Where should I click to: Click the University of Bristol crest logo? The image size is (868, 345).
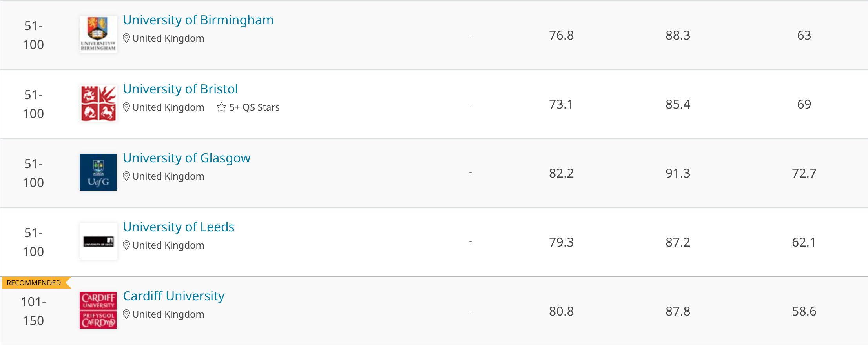coord(98,103)
